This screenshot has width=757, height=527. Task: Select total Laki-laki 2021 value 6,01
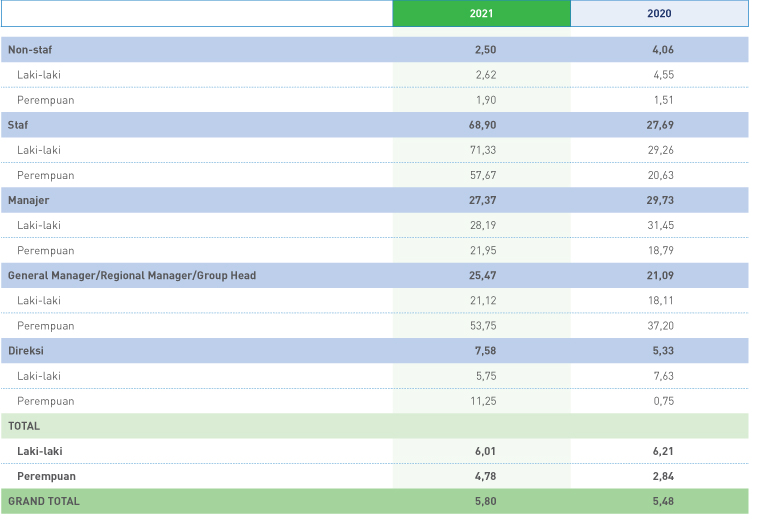pyautogui.click(x=485, y=451)
